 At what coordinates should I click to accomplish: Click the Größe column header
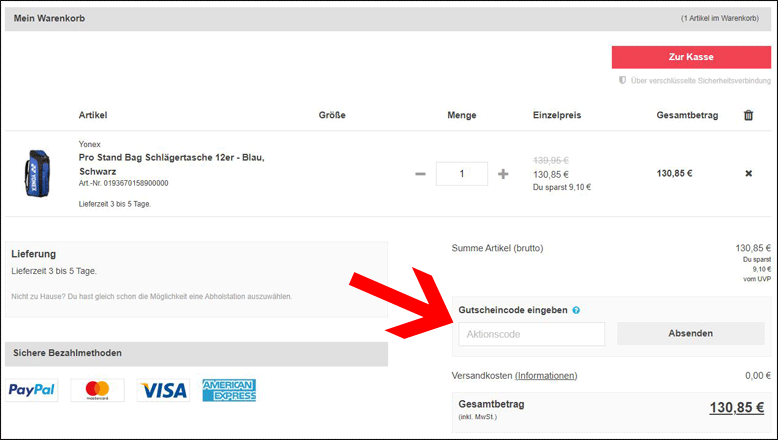[332, 115]
